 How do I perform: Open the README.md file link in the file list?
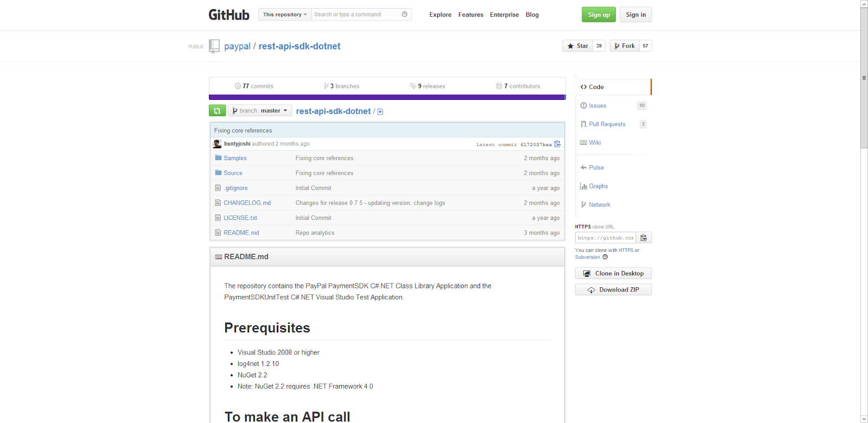[x=241, y=232]
